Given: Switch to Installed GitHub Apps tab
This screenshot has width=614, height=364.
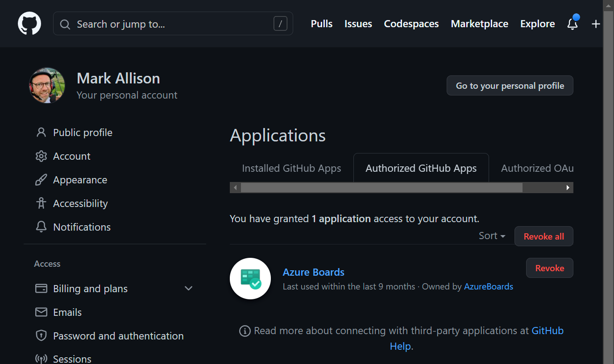Looking at the screenshot, I should point(291,168).
